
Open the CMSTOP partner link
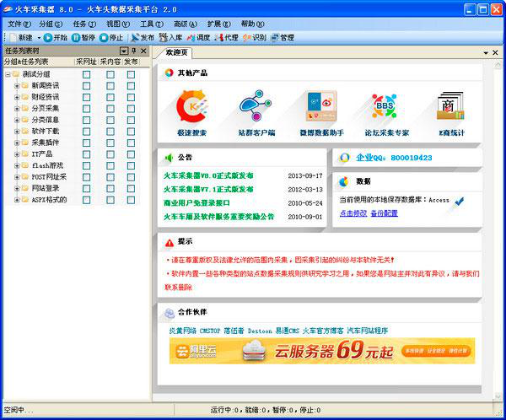tap(210, 331)
